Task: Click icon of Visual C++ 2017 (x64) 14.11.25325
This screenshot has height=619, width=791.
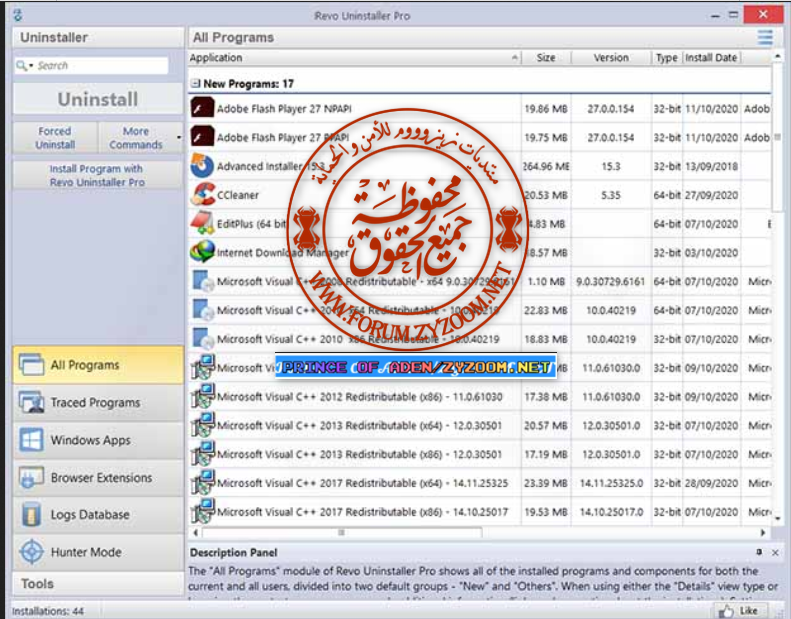Action: click(203, 482)
